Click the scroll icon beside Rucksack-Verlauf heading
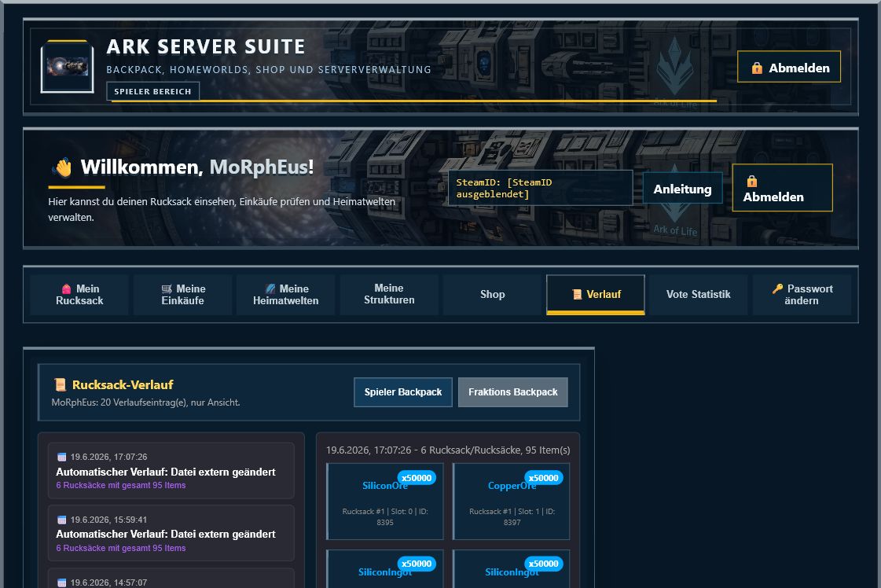The height and width of the screenshot is (588, 881). (60, 385)
